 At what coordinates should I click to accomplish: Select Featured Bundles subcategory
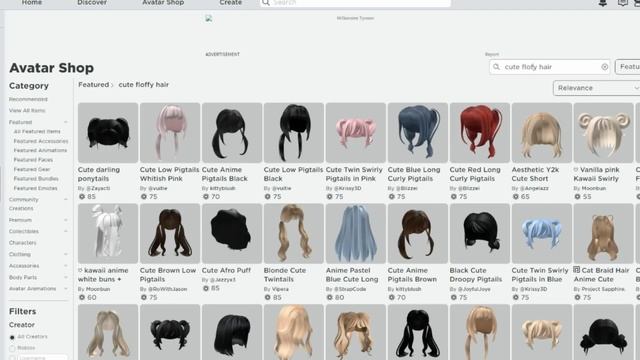pos(36,178)
